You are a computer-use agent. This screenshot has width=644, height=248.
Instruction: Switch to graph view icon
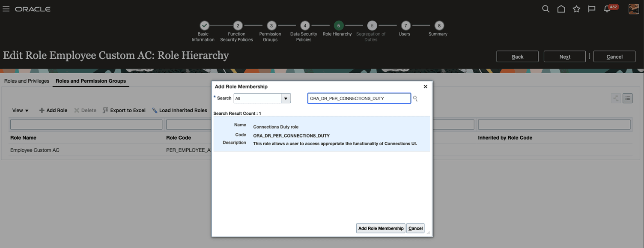(616, 99)
